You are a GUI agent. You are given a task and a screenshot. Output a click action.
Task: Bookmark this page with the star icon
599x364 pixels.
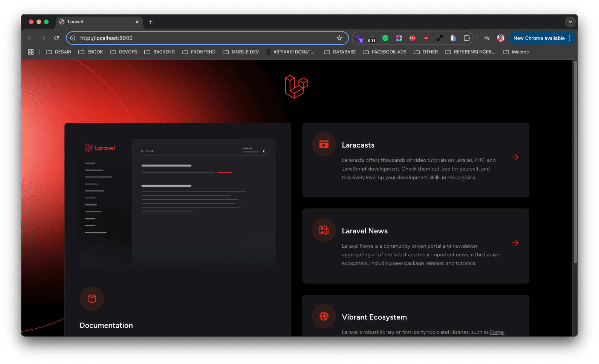click(339, 38)
